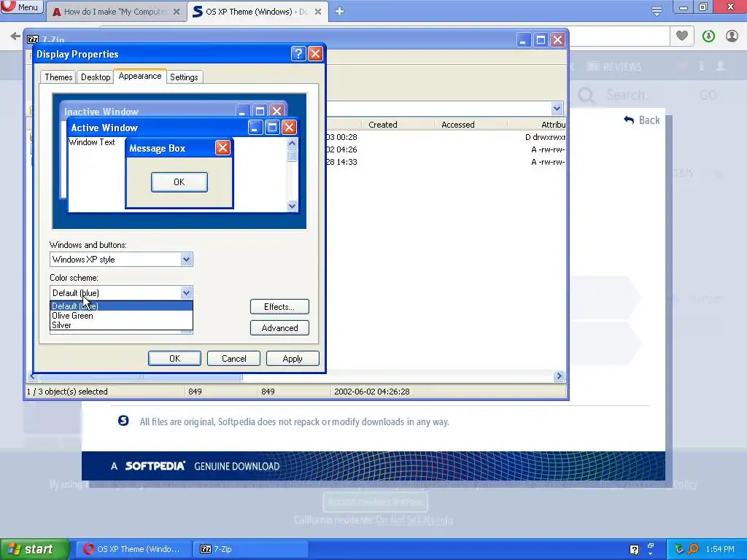Close the Display Properties dialog
The height and width of the screenshot is (560, 747).
click(315, 54)
